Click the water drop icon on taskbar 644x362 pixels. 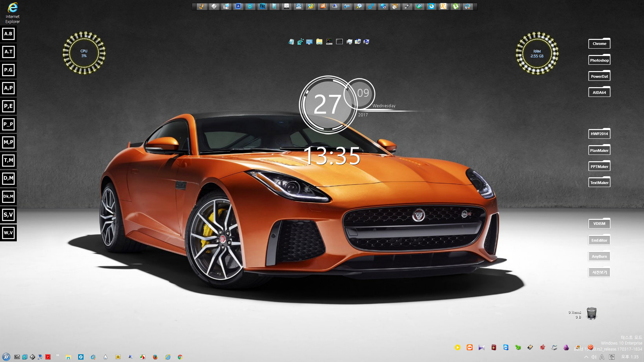tap(105, 357)
